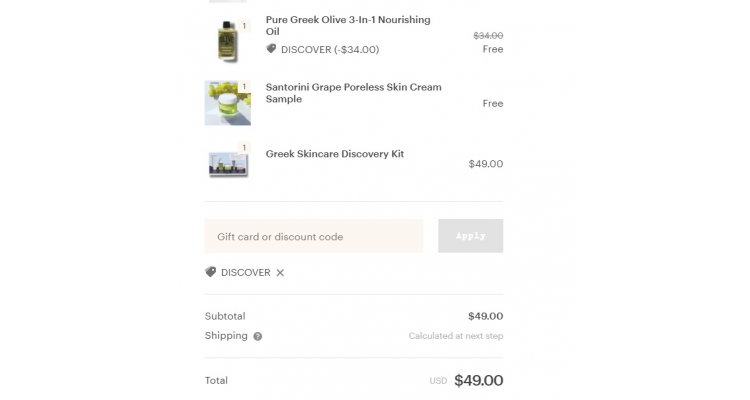Viewport: 750px width, 400px height.
Task: Click the $49.00 Discovery Kit price
Action: [x=486, y=164]
